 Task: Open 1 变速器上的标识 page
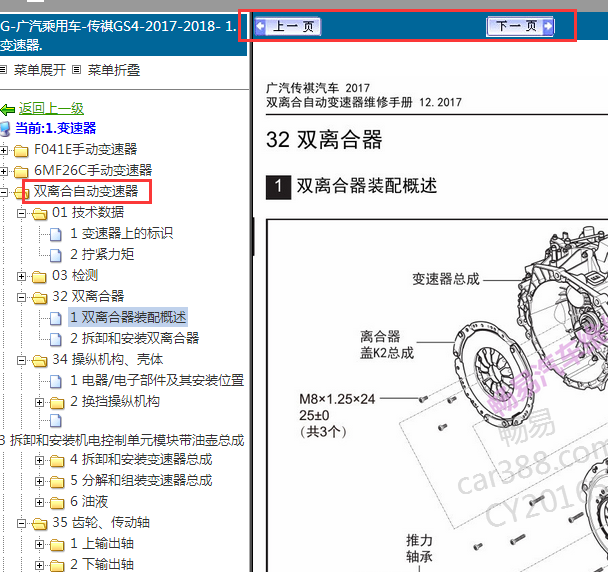121,233
